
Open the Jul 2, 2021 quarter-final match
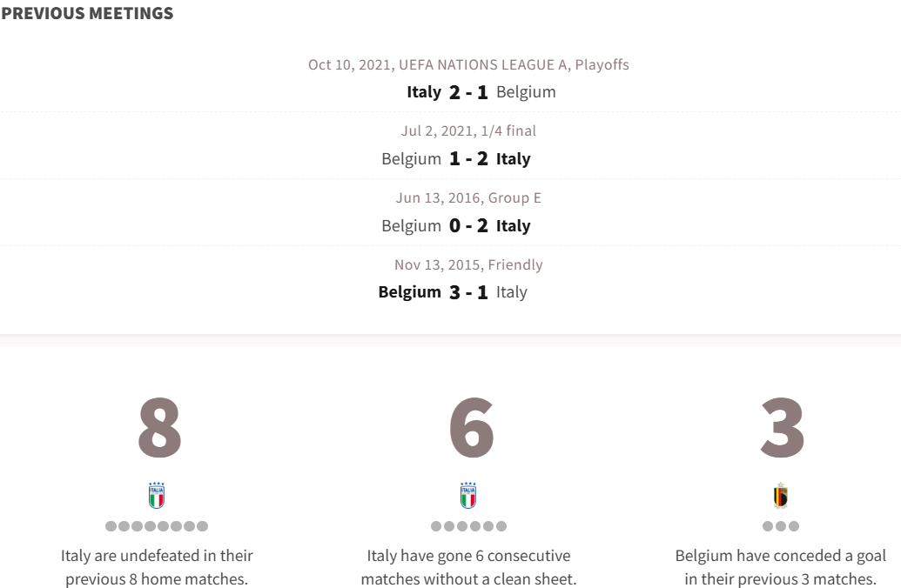(x=468, y=131)
